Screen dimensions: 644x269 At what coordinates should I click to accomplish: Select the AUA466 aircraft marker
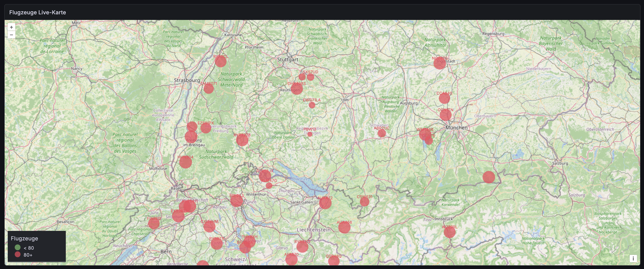click(344, 227)
